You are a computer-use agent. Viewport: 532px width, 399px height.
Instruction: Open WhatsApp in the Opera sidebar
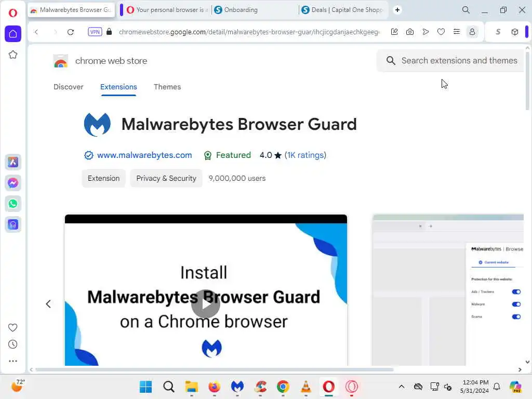click(13, 204)
